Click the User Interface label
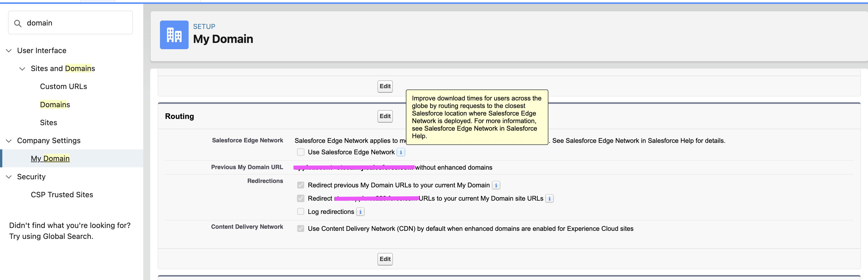Screen dimensions: 868x280 pos(42,50)
